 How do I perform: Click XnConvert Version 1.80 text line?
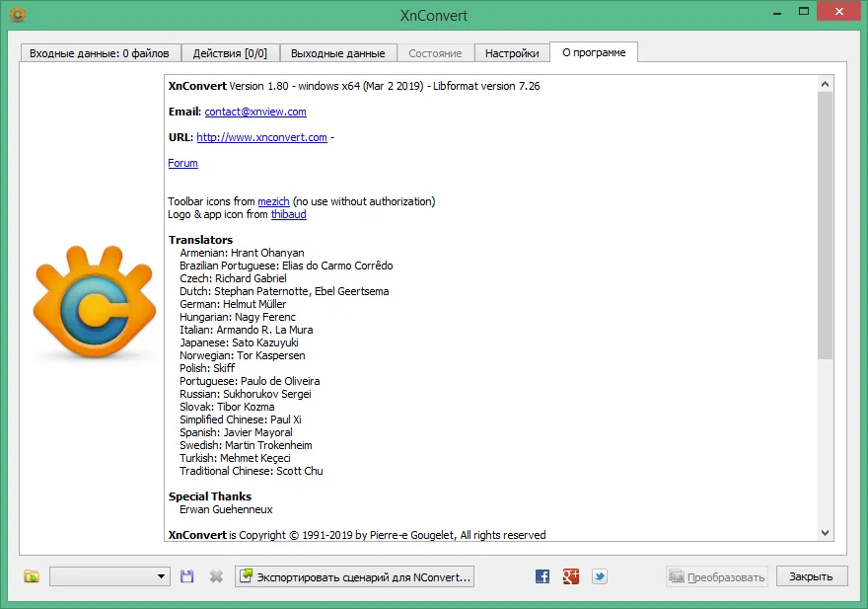click(354, 86)
